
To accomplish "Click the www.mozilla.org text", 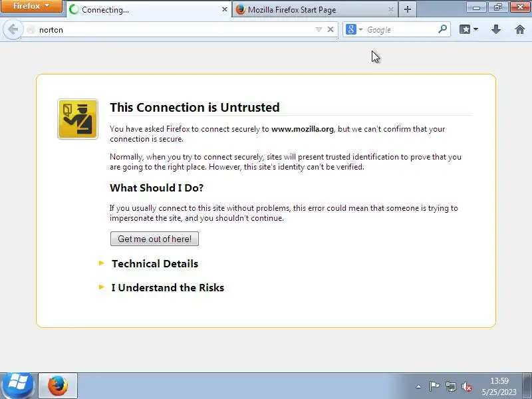I will pos(303,129).
